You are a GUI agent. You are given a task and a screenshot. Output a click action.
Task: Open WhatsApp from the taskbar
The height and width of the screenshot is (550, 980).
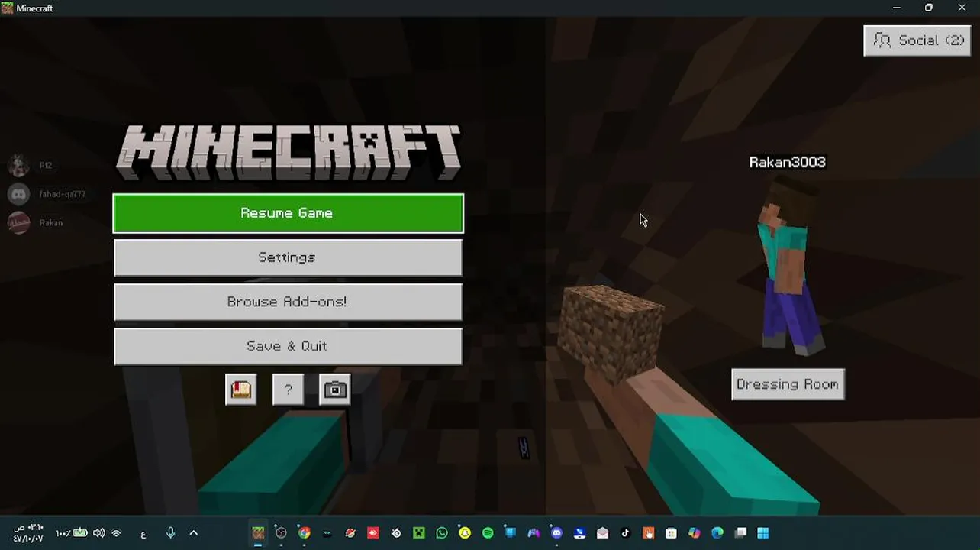(442, 533)
